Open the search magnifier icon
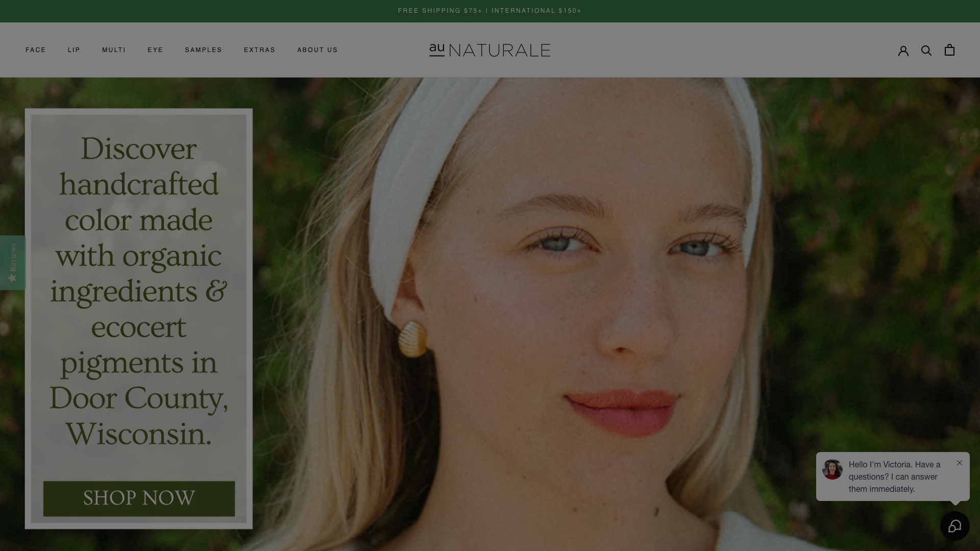 (926, 50)
